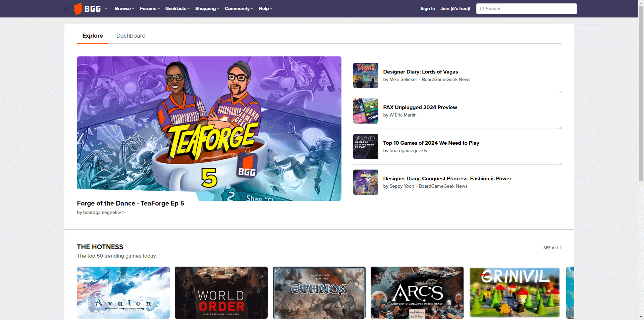Click SEE ALL in The Hotness
The image size is (644, 320).
[x=552, y=248]
